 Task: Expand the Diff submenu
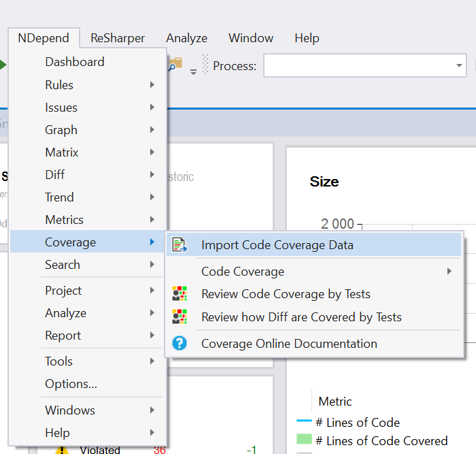coord(152,175)
